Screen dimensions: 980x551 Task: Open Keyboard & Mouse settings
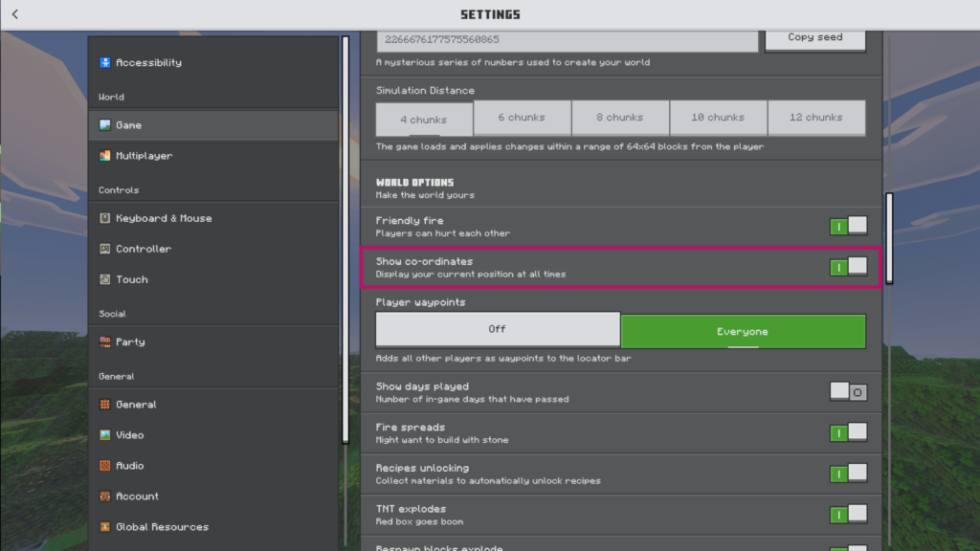click(213, 218)
